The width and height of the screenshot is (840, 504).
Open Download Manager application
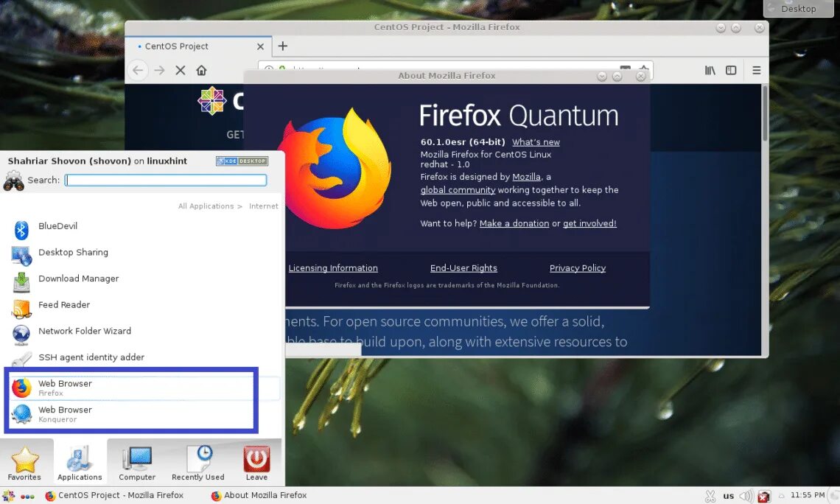pyautogui.click(x=144, y=282)
